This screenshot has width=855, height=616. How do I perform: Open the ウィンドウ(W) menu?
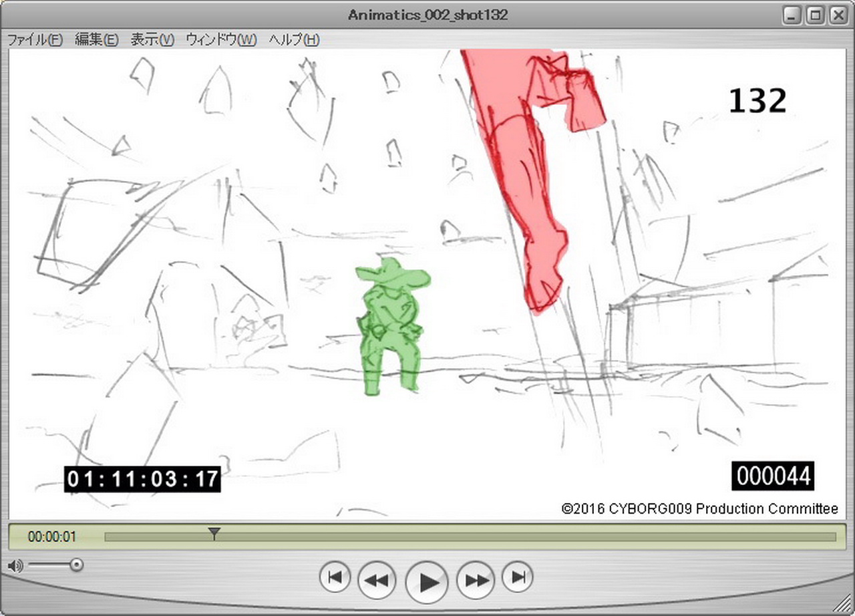click(x=220, y=40)
